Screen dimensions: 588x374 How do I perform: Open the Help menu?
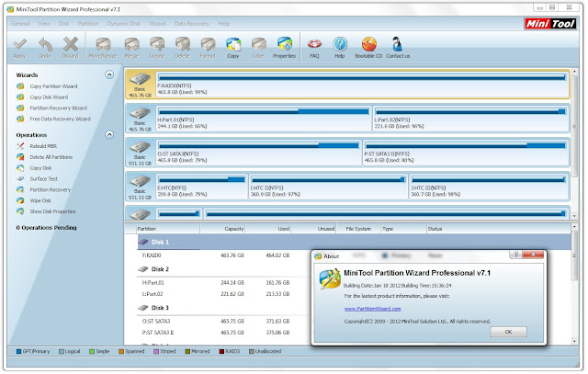click(x=224, y=24)
